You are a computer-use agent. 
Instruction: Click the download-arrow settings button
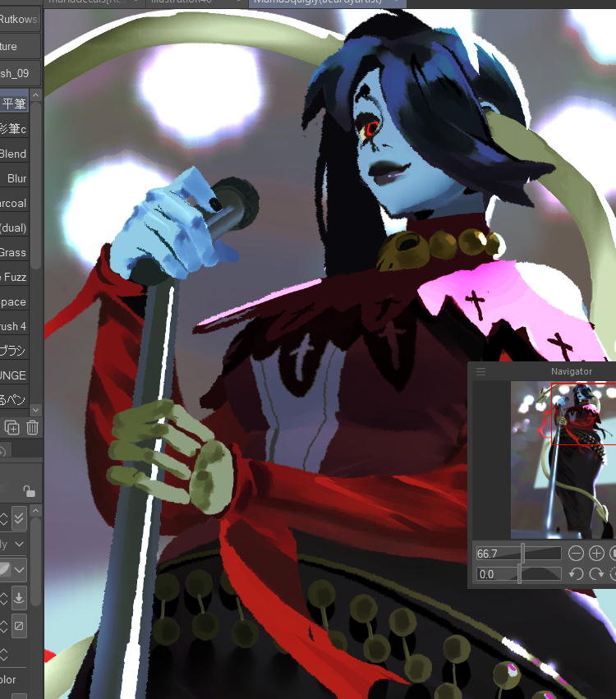19,598
